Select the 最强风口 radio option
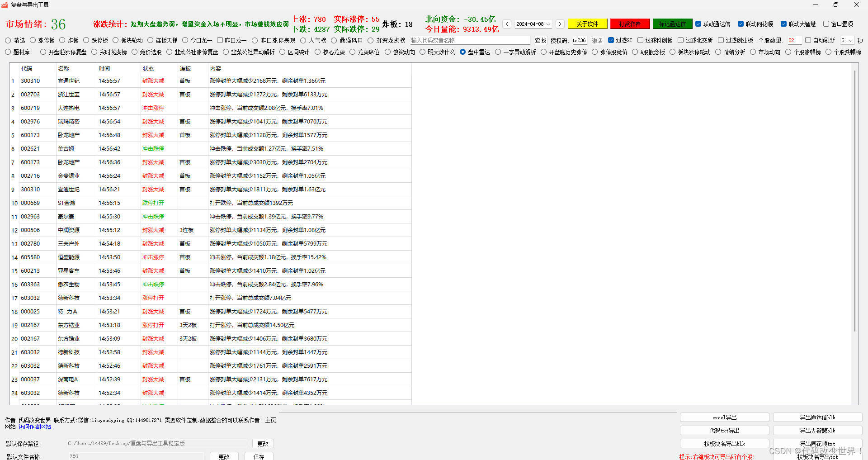The width and height of the screenshot is (868, 460). [x=334, y=40]
